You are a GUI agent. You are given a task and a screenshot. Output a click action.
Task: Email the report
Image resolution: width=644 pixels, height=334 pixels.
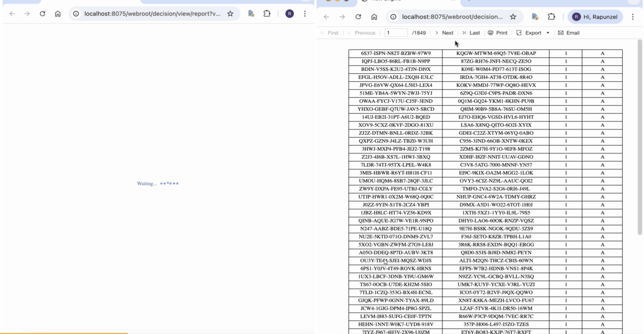point(569,33)
